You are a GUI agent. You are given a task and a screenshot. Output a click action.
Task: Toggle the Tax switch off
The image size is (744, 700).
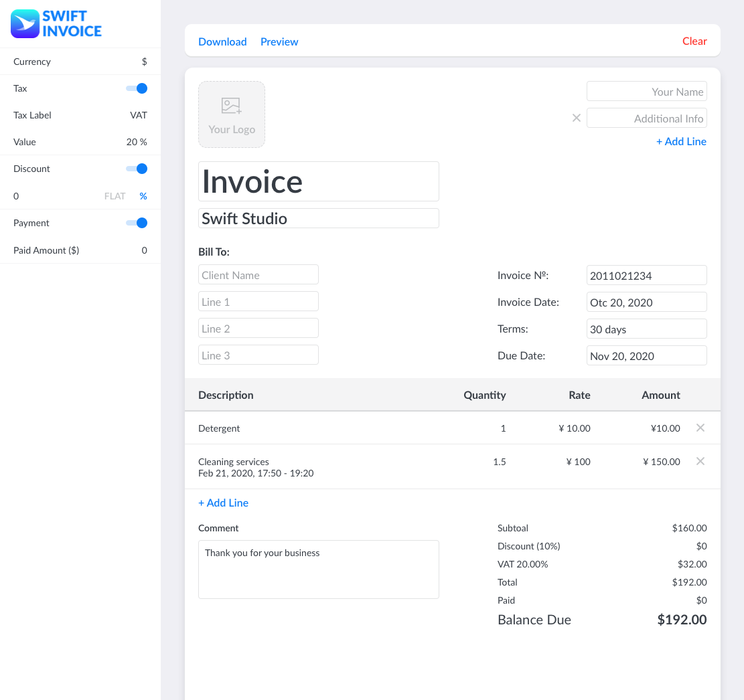(x=136, y=88)
